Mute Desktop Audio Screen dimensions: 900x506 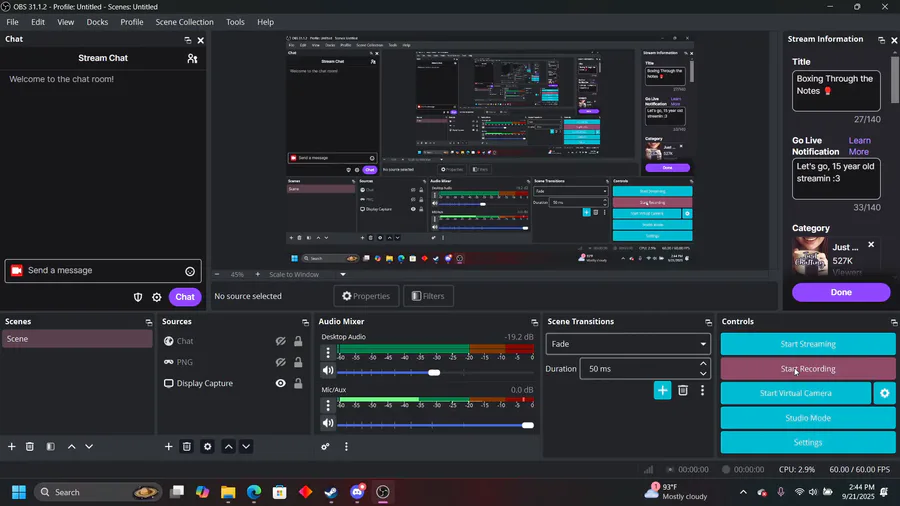[328, 371]
